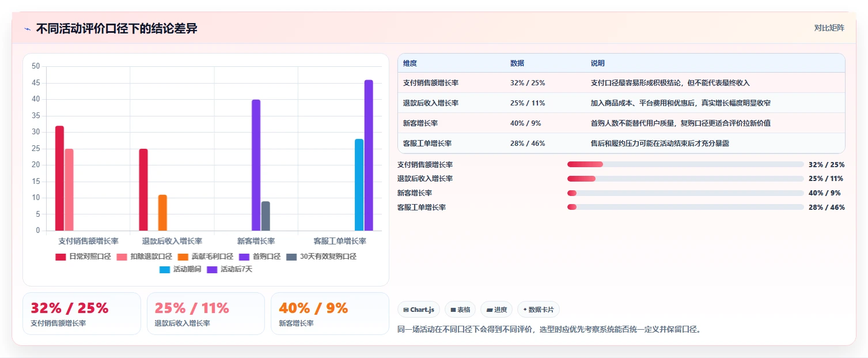Click the 客服工单增长率 x-axis label on chart

click(x=340, y=241)
